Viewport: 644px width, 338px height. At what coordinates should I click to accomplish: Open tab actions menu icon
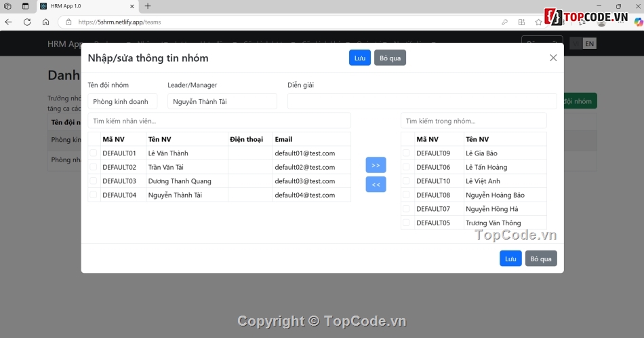(26, 6)
